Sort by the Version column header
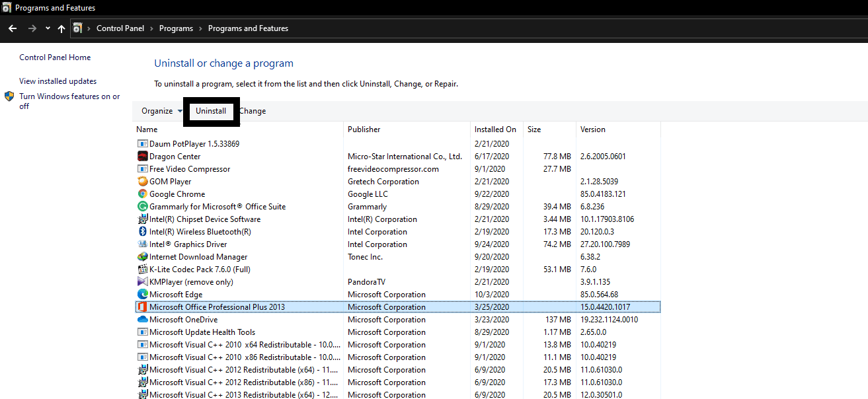The image size is (868, 399). tap(593, 129)
